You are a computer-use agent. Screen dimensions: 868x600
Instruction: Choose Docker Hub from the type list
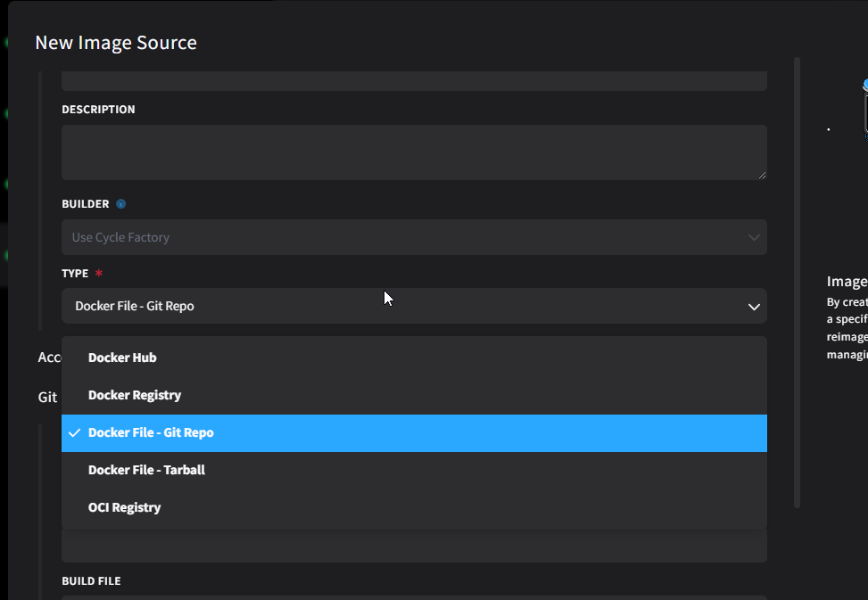tap(122, 358)
